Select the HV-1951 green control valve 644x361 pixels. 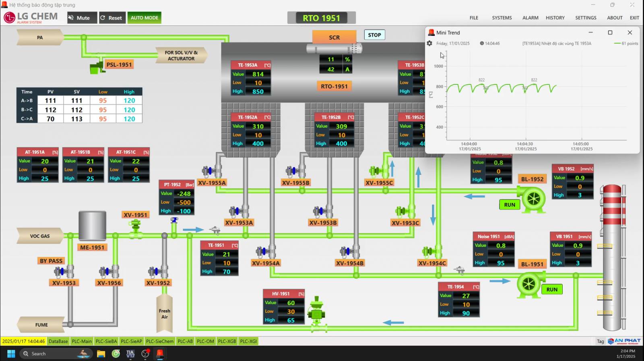(317, 312)
